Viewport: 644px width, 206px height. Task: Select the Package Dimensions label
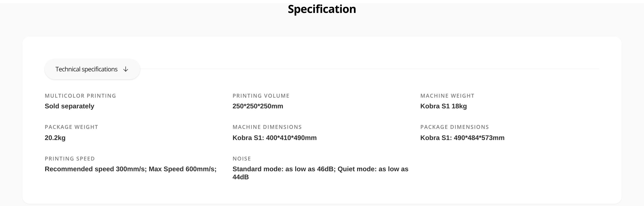tap(455, 127)
